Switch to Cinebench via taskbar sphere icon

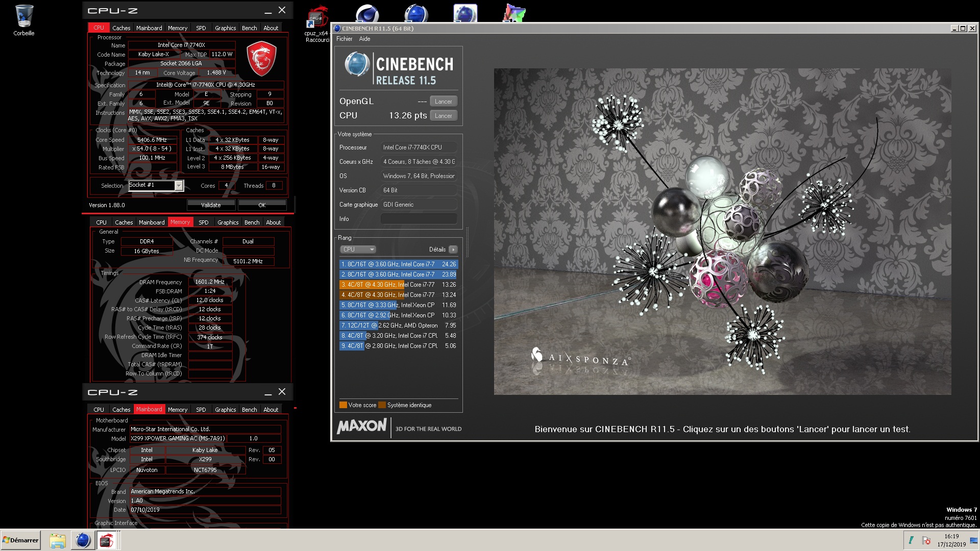83,540
